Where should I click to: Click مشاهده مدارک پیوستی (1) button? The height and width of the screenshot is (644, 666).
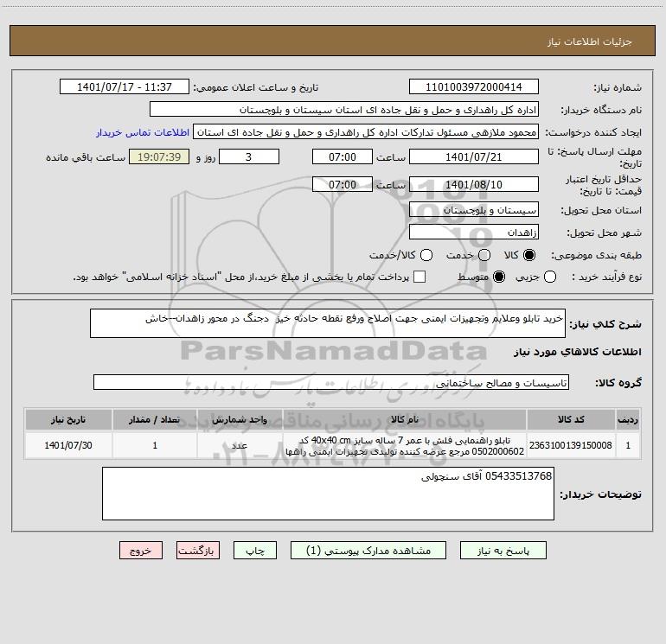click(368, 551)
